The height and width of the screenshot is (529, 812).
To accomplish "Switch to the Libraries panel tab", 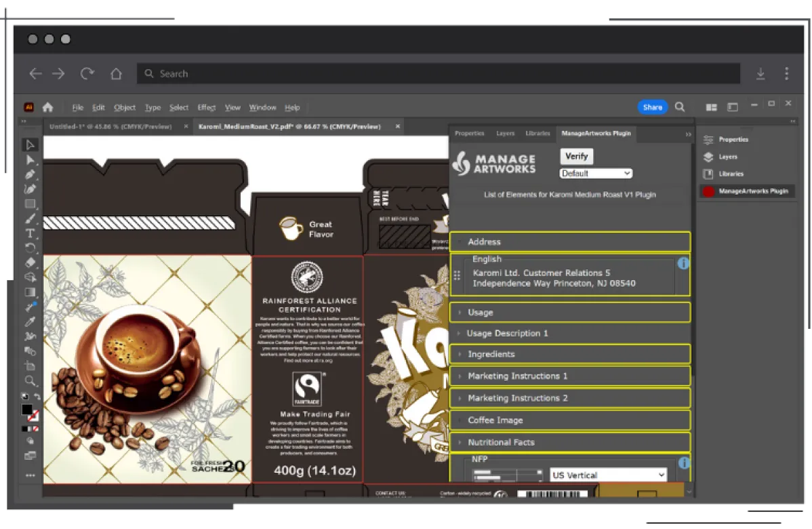I will pos(537,133).
